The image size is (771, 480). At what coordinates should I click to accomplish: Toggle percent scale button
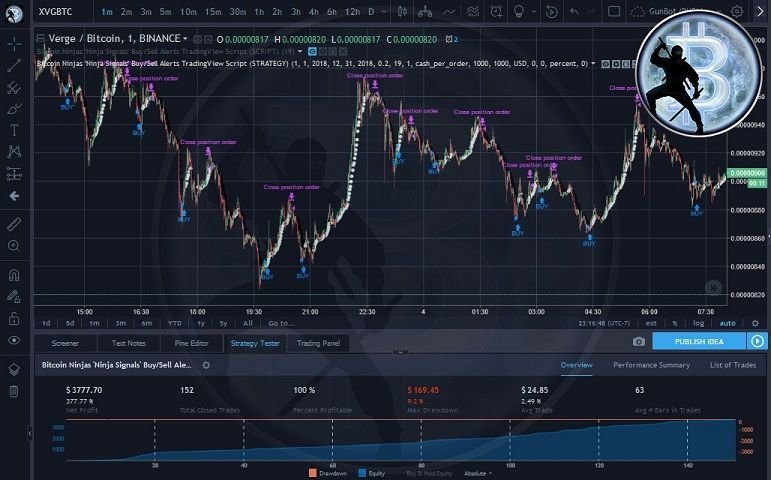click(x=675, y=323)
